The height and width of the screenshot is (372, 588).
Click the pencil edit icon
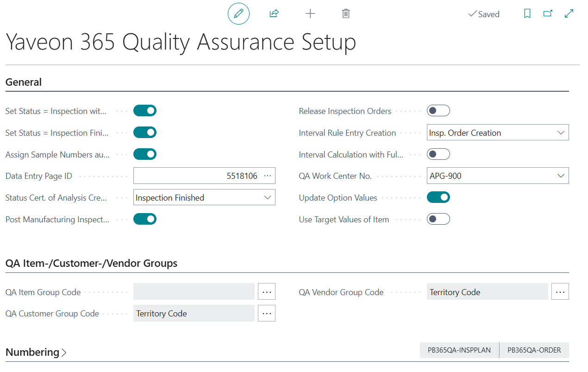[x=238, y=14]
